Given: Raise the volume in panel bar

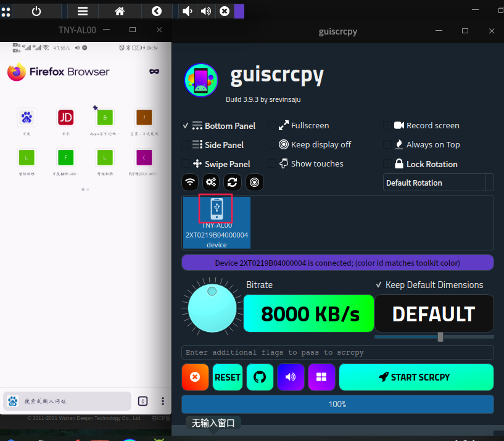Looking at the screenshot, I should (205, 11).
